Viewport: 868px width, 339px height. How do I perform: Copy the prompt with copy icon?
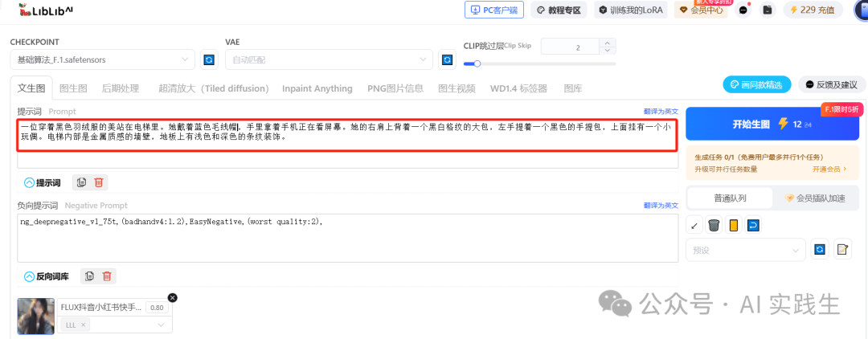pos(82,182)
